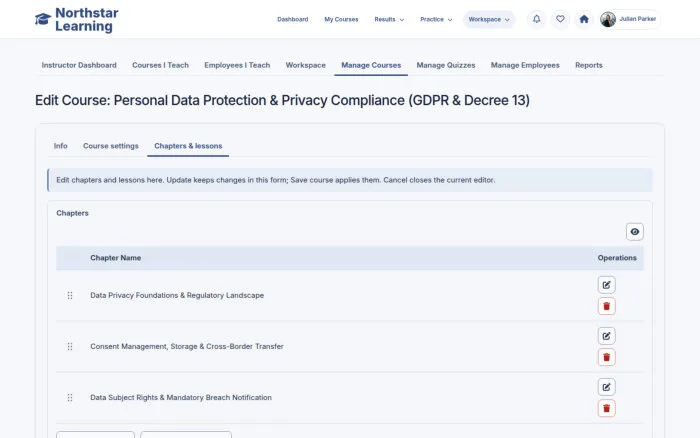Switch to the Courses I Teach tab
The image size is (700, 438).
160,65
